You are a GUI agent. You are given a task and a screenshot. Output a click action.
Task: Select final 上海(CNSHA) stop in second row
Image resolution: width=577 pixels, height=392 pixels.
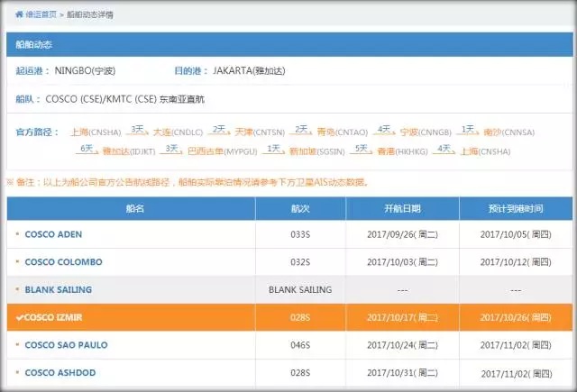coord(485,151)
